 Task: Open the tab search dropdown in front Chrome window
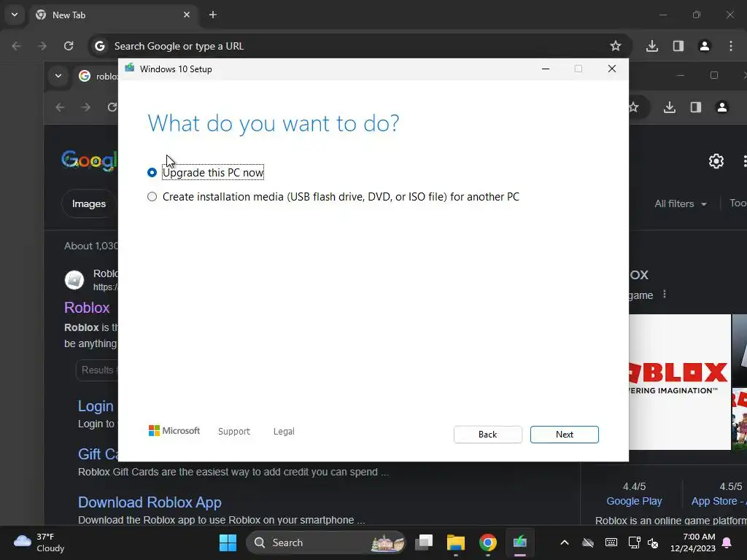15,15
